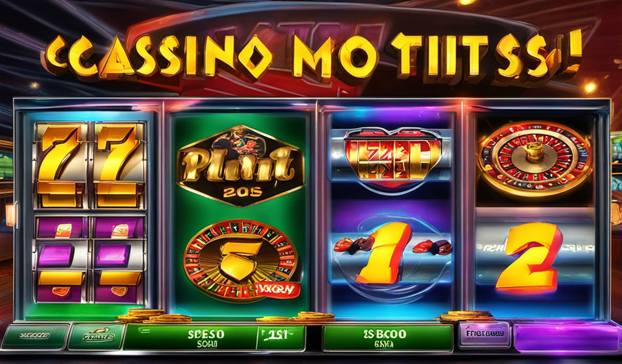Click the green 151 counter button

point(281,337)
